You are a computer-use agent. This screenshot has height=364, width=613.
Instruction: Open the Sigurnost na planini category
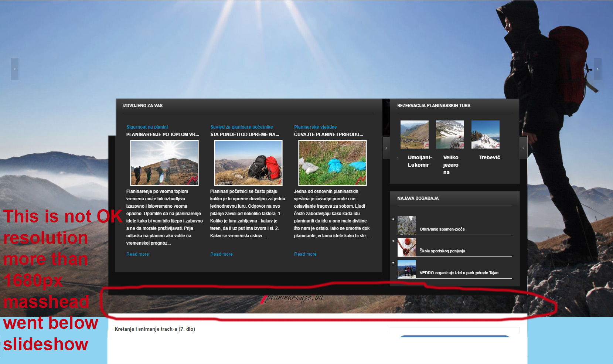point(147,127)
